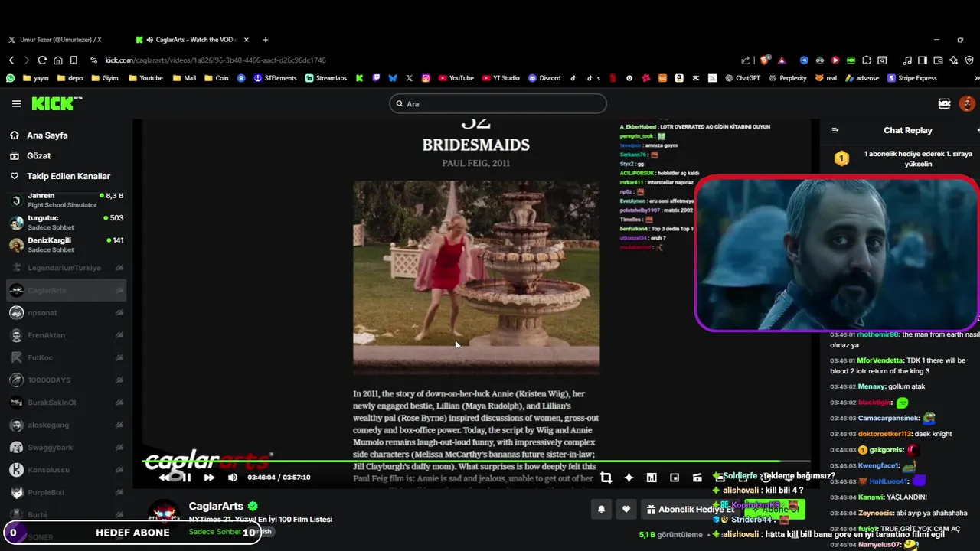Screen dimensions: 980x551
Task: Open Ana Sayfa in the sidebar
Action: pyautogui.click(x=47, y=135)
